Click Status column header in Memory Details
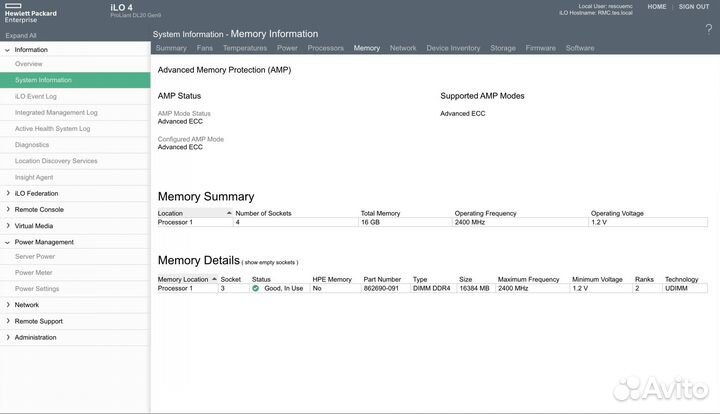720x414 pixels. (x=261, y=279)
